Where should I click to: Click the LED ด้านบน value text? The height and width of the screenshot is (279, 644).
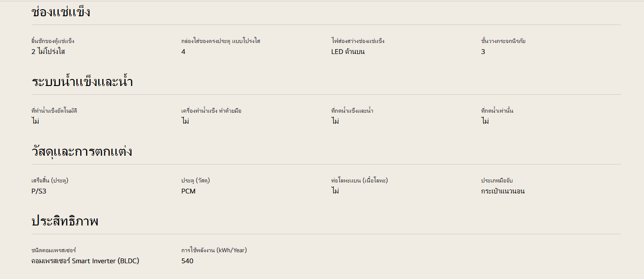pyautogui.click(x=348, y=51)
